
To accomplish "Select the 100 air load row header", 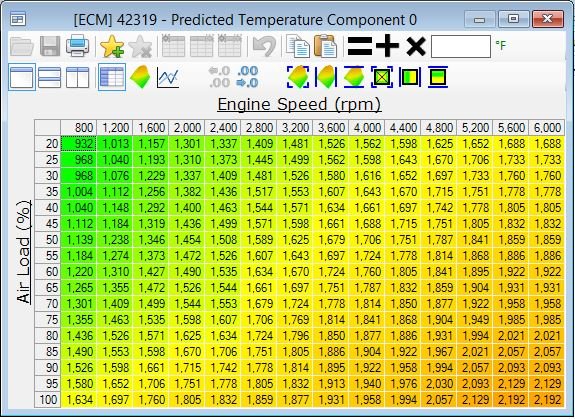I will coord(47,400).
